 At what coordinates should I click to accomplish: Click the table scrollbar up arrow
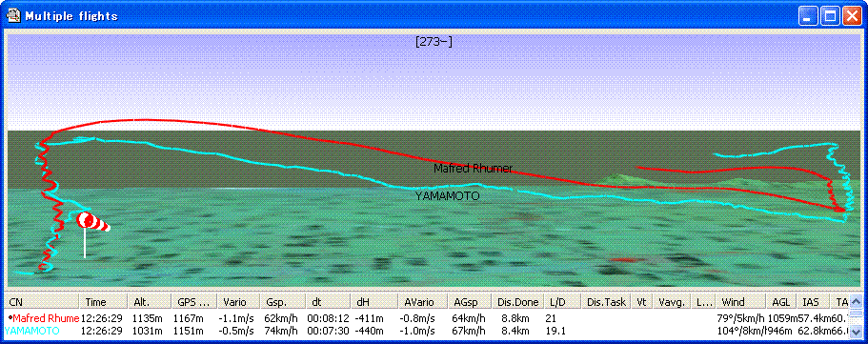click(x=856, y=302)
